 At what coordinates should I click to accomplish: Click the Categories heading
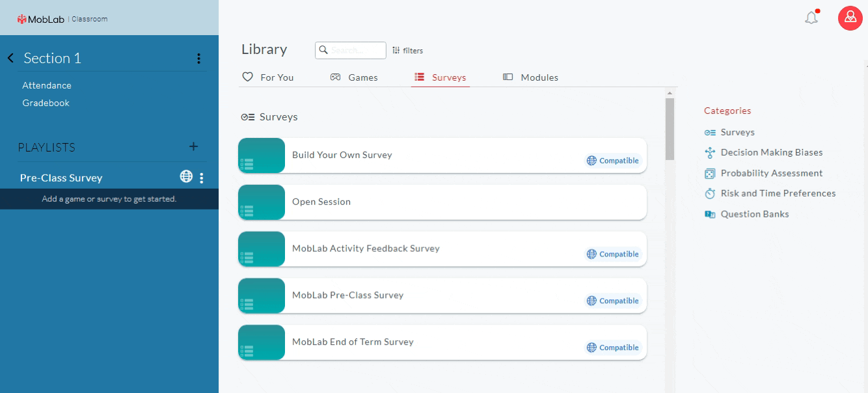tap(727, 111)
